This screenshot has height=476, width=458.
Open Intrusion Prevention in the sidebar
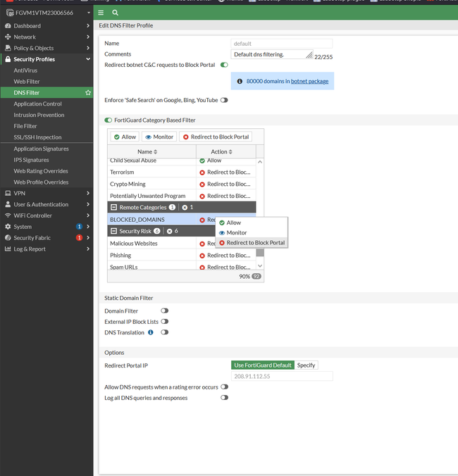point(39,115)
